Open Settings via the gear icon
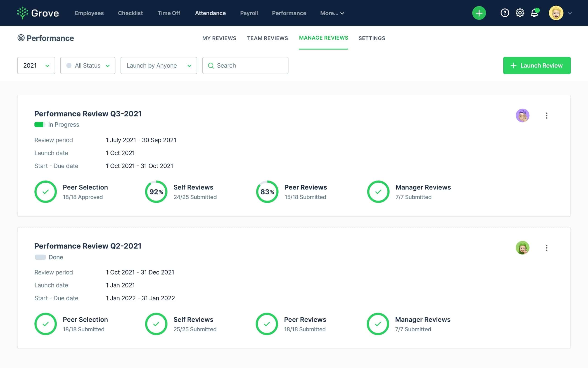 [x=520, y=13]
